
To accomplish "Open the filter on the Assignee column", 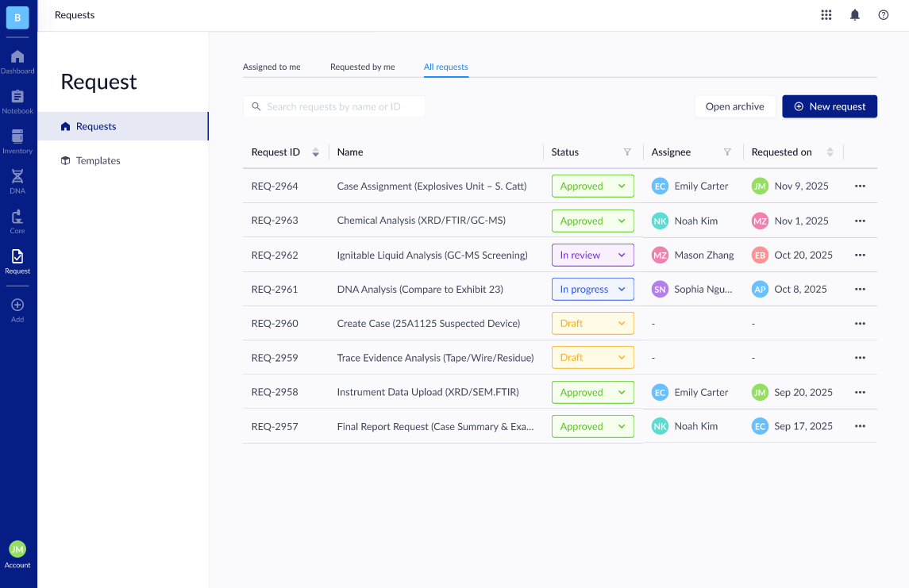I will (728, 152).
